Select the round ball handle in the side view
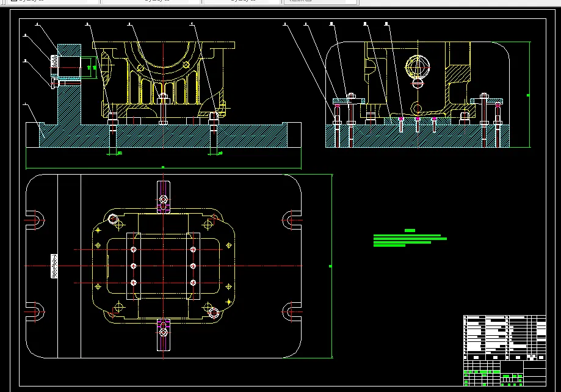The height and width of the screenshot is (392, 561). 418,67
